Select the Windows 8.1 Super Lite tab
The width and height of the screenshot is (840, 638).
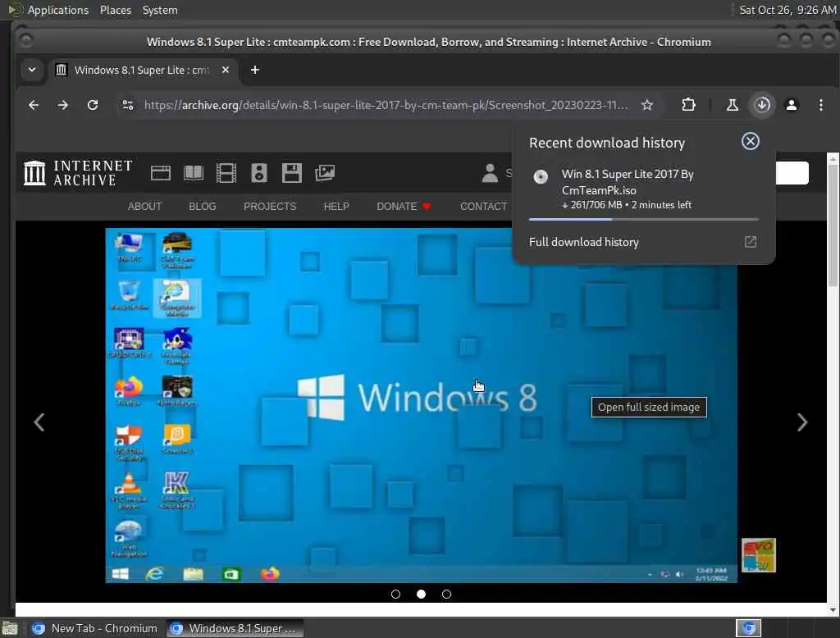click(x=141, y=71)
